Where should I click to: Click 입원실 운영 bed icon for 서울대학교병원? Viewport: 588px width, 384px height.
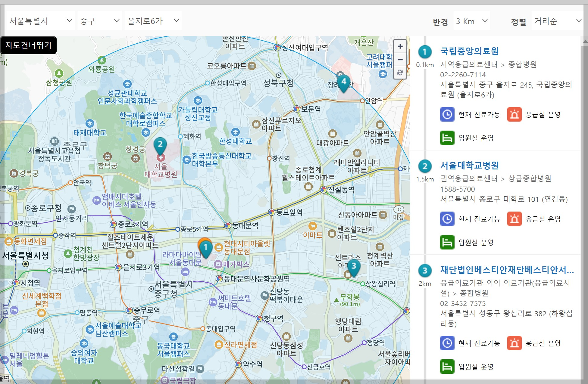pyautogui.click(x=447, y=242)
